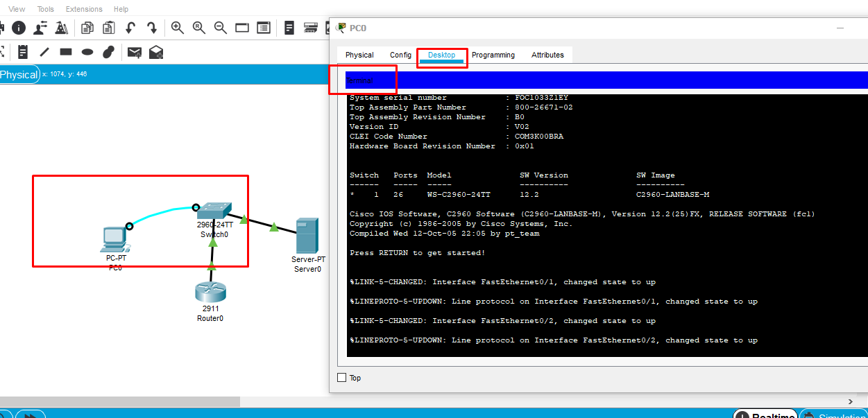
Task: Select the Zoom Reset magnifier tool
Action: 198,28
